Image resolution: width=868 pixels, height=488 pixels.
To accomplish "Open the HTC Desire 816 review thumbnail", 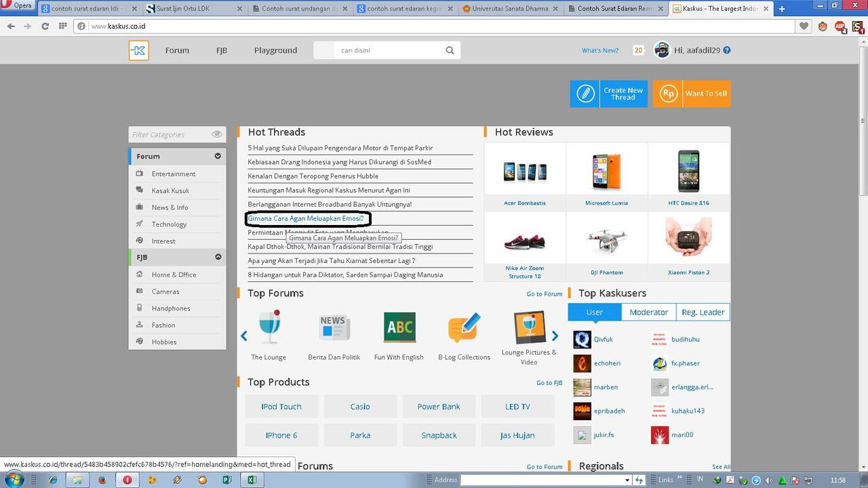I will click(x=688, y=171).
